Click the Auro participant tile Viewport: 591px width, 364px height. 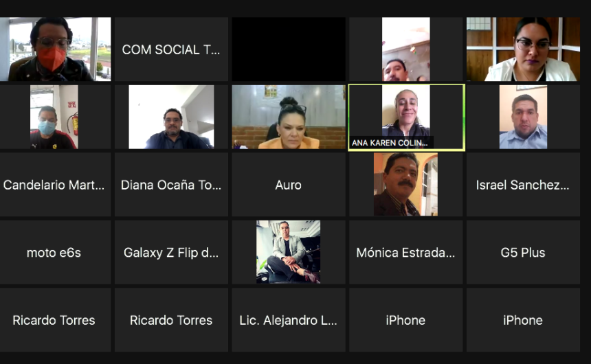(289, 185)
